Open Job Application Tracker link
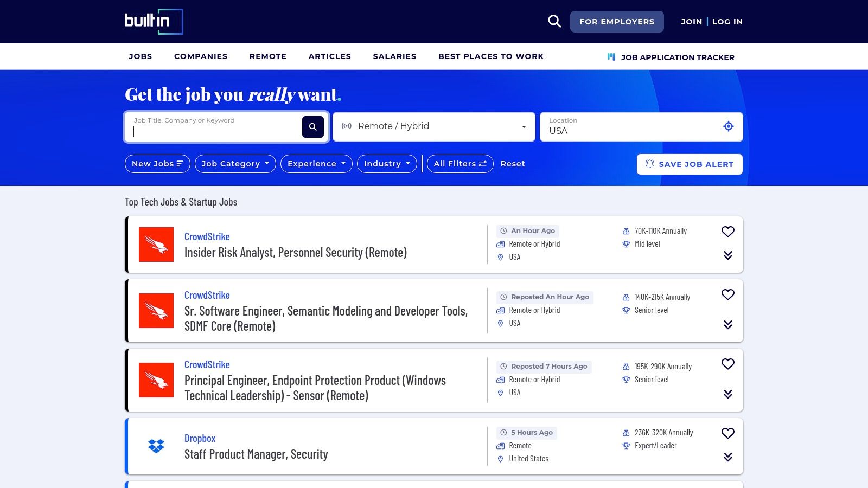Viewport: 868px width, 488px height. point(678,57)
